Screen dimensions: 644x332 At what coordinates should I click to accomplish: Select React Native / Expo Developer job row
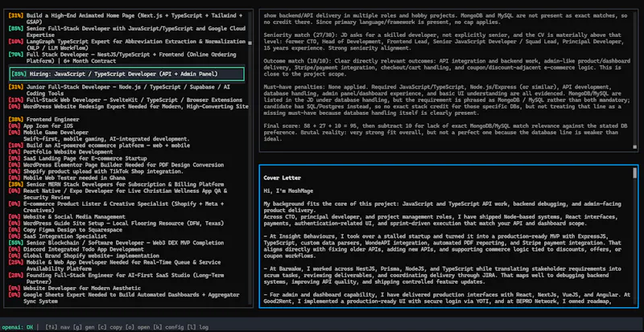(118, 194)
